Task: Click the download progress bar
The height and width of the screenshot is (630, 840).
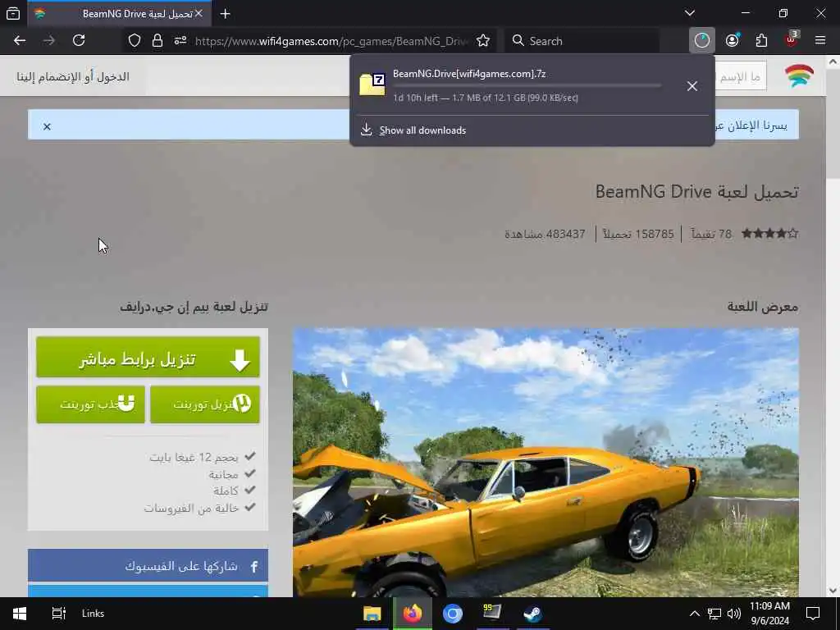Action: click(527, 85)
